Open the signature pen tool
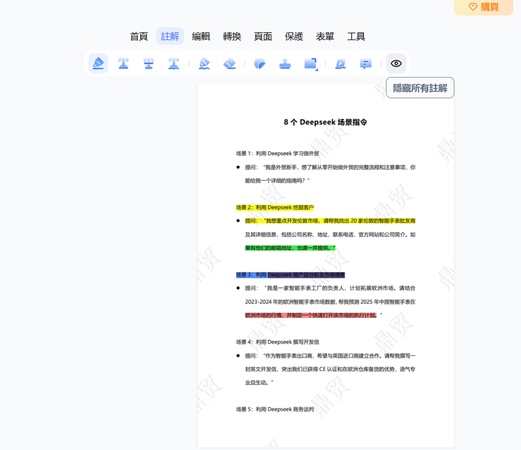This screenshot has width=521, height=450. click(341, 63)
